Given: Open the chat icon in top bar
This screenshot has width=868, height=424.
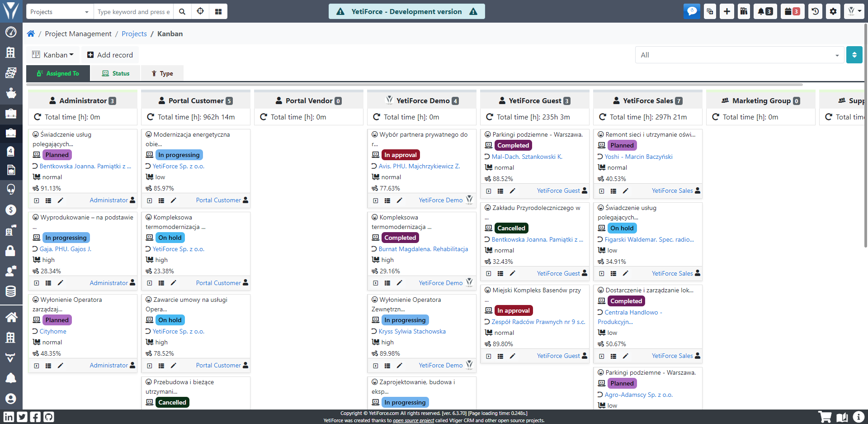Looking at the screenshot, I should [692, 11].
